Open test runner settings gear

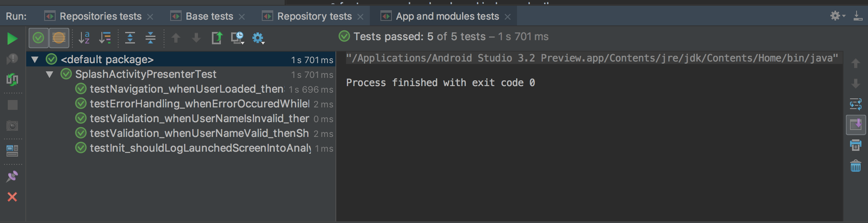click(x=258, y=38)
